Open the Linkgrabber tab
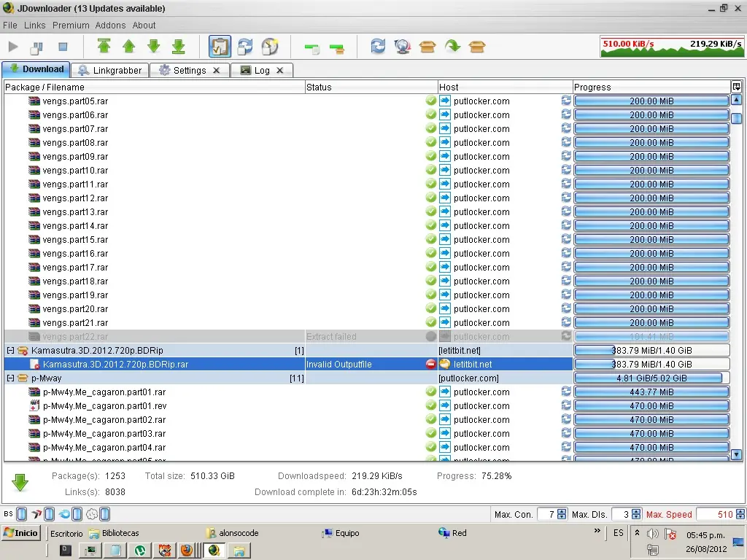 pos(110,71)
